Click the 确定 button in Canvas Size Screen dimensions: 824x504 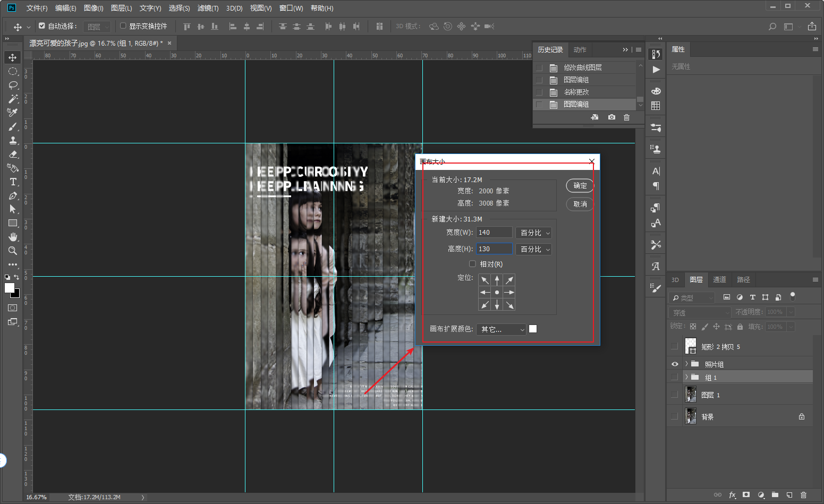580,185
